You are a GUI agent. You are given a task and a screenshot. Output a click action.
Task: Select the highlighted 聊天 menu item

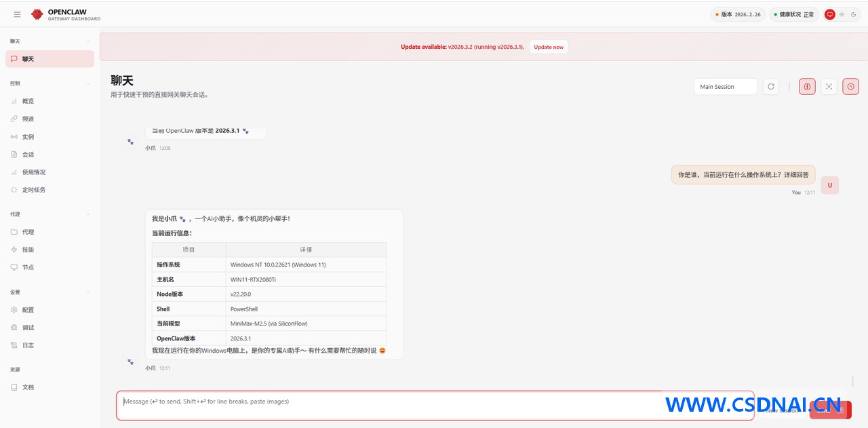(50, 59)
